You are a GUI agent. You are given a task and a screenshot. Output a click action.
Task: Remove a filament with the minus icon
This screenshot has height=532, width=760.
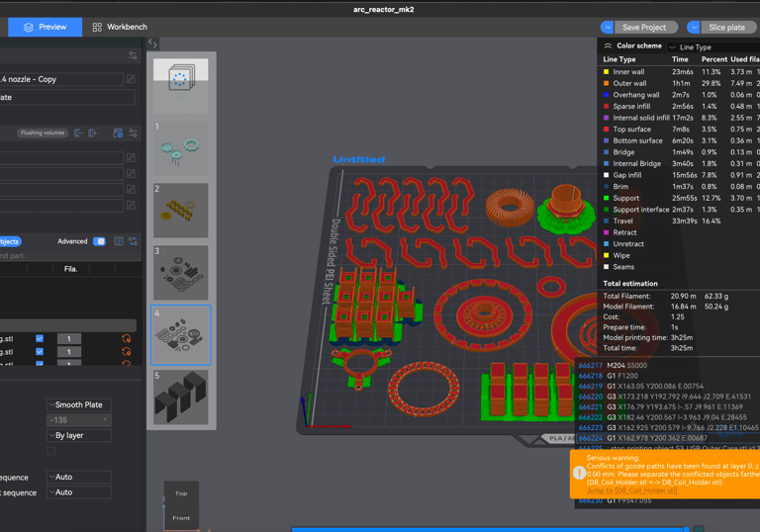point(78,133)
